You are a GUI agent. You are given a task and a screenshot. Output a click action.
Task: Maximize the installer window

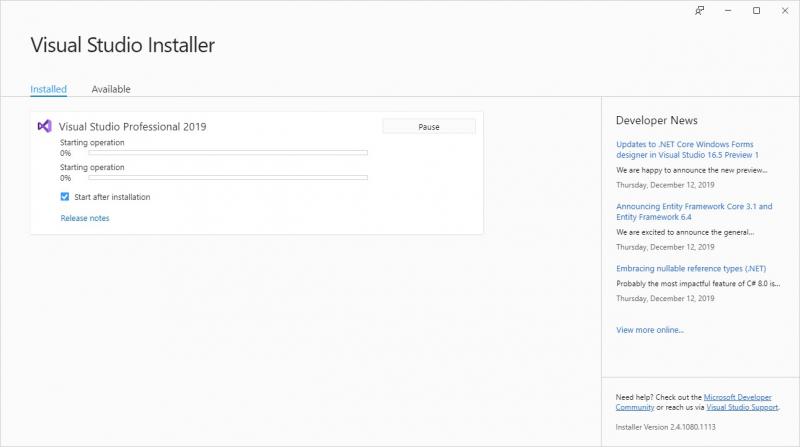(757, 10)
